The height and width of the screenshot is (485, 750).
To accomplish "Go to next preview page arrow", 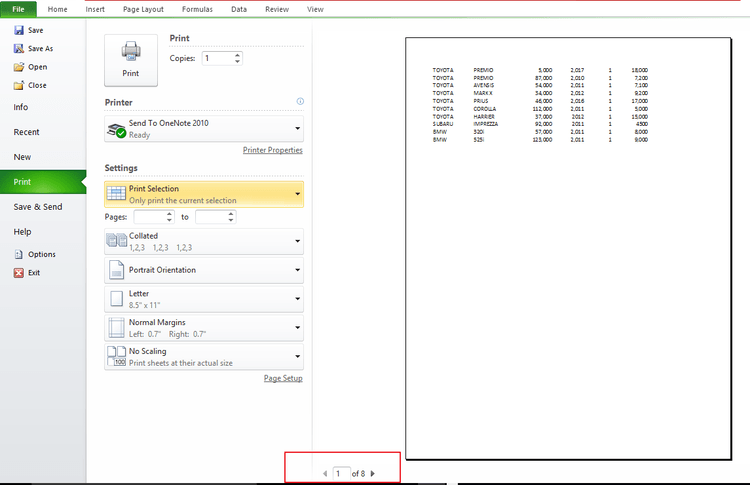I will (373, 474).
